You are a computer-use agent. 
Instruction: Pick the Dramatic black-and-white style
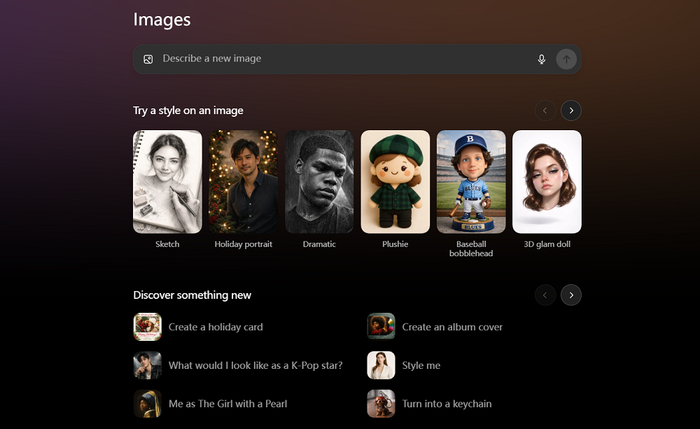pyautogui.click(x=319, y=182)
